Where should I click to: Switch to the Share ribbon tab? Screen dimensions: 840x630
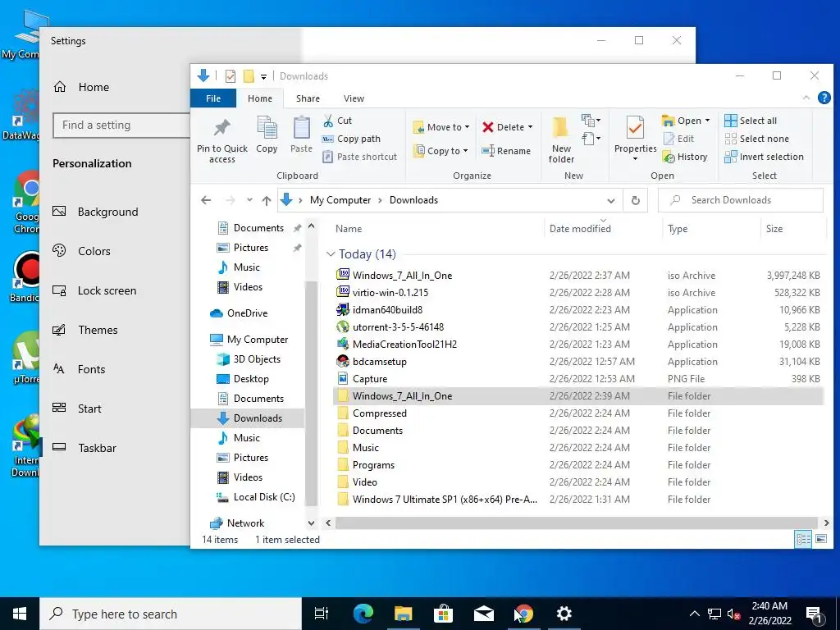click(x=308, y=98)
